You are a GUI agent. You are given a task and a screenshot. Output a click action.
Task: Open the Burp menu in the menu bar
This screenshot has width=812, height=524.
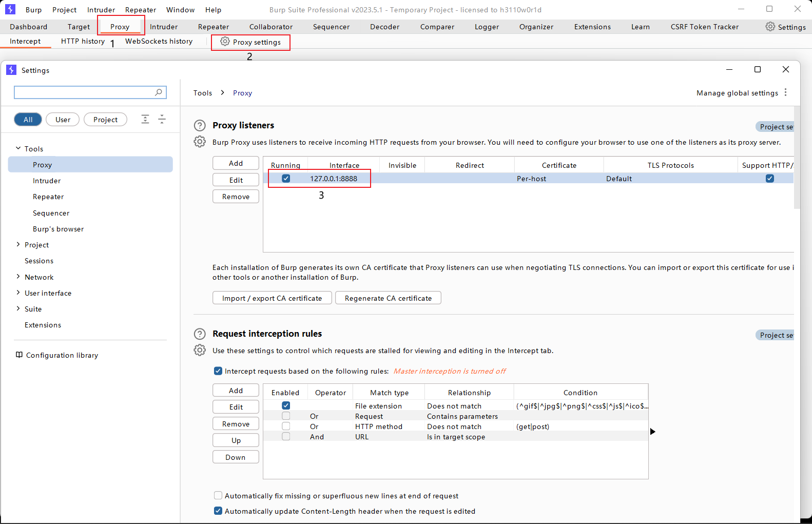click(x=33, y=10)
